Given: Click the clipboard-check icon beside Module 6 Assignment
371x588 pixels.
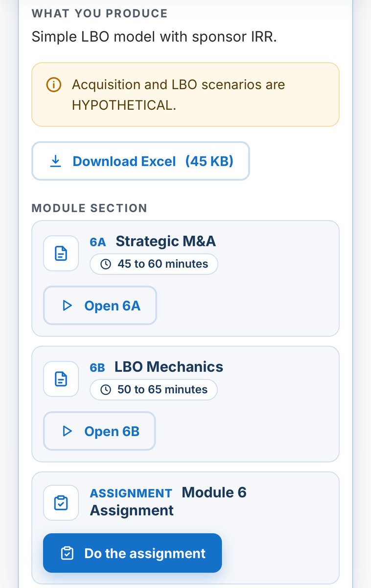Looking at the screenshot, I should [x=61, y=503].
